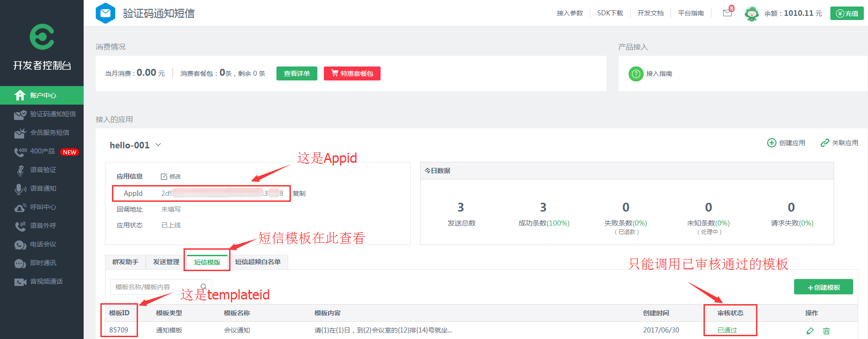Click the template name/content search field
Viewport: 868px width, 339px height.
coord(161,287)
